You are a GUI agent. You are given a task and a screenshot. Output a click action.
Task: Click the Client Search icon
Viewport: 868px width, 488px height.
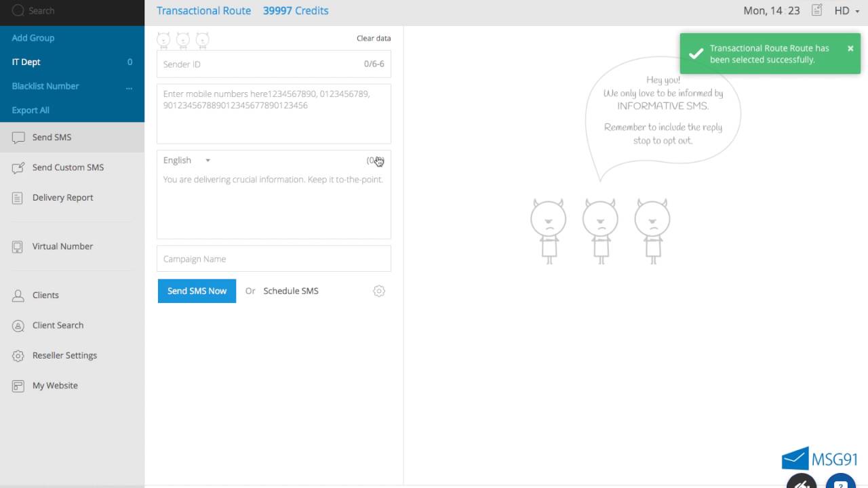[x=18, y=325]
